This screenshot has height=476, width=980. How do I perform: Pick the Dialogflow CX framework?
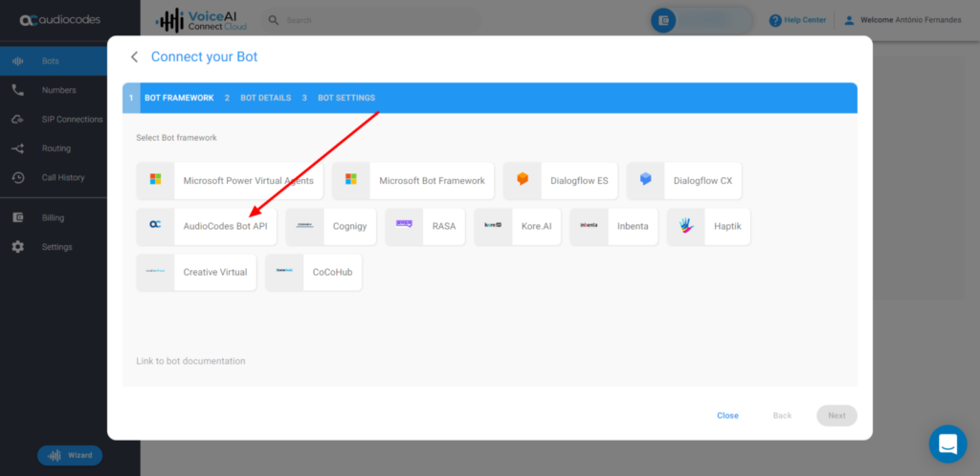click(683, 180)
